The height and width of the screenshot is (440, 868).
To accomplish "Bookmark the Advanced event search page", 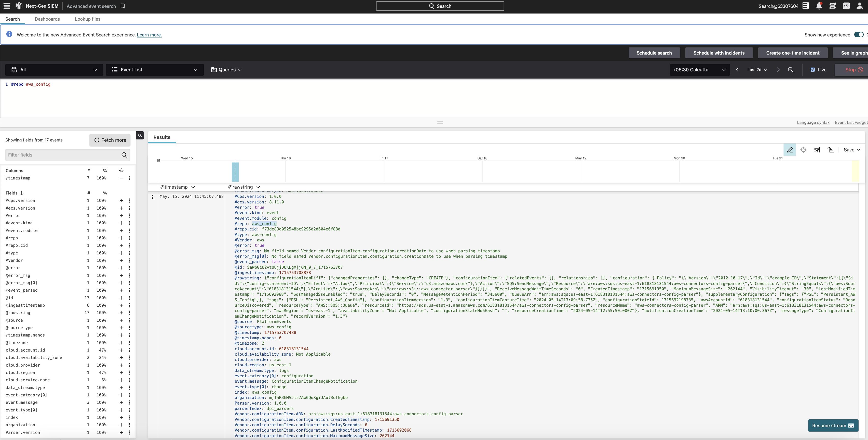I will 123,6.
